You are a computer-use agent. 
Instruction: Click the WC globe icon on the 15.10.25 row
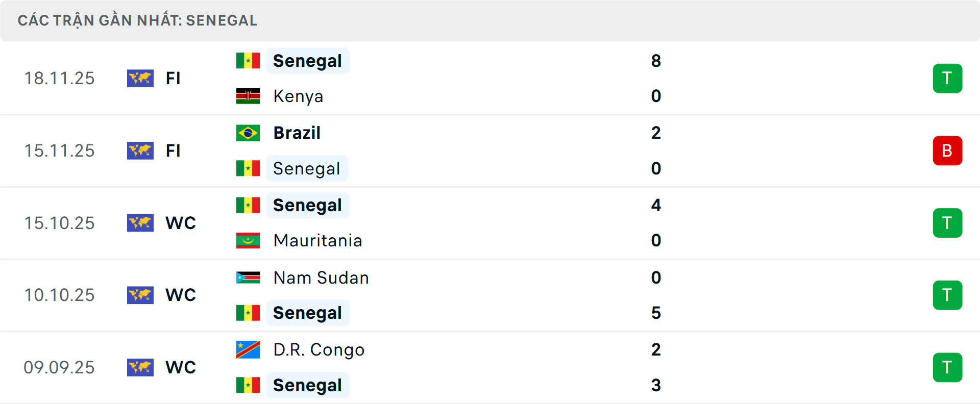point(140,223)
